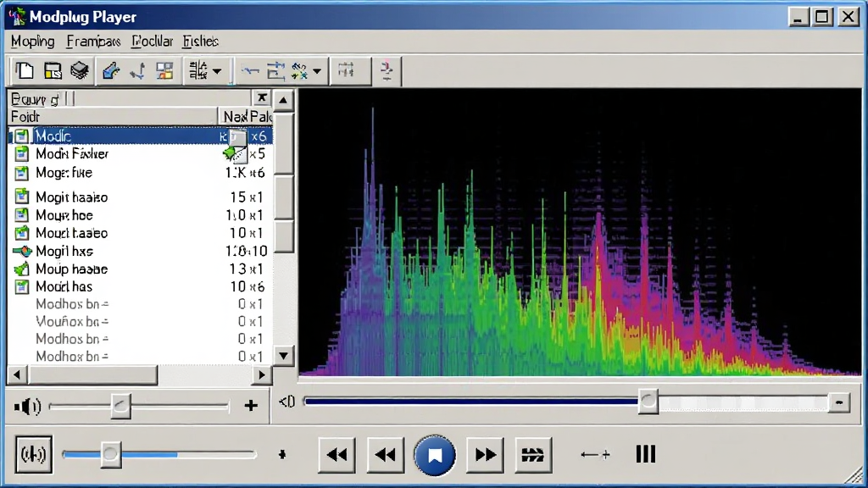Click the blue note arrow toolbar icon
The image size is (868, 488).
tap(137, 71)
